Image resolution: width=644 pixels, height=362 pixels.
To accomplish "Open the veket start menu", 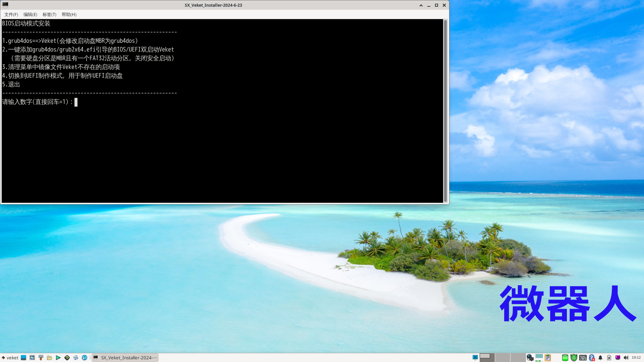I will click(x=10, y=358).
